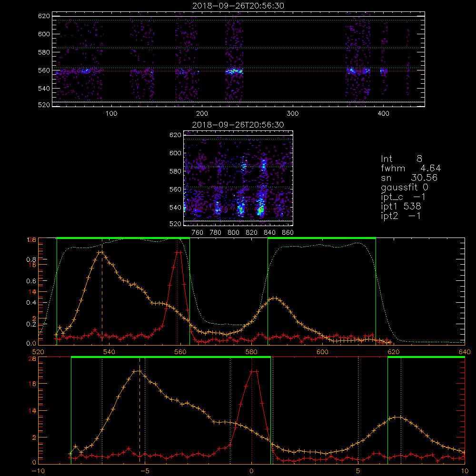Click x-axis label 100 of top spectrogram

click(111, 114)
